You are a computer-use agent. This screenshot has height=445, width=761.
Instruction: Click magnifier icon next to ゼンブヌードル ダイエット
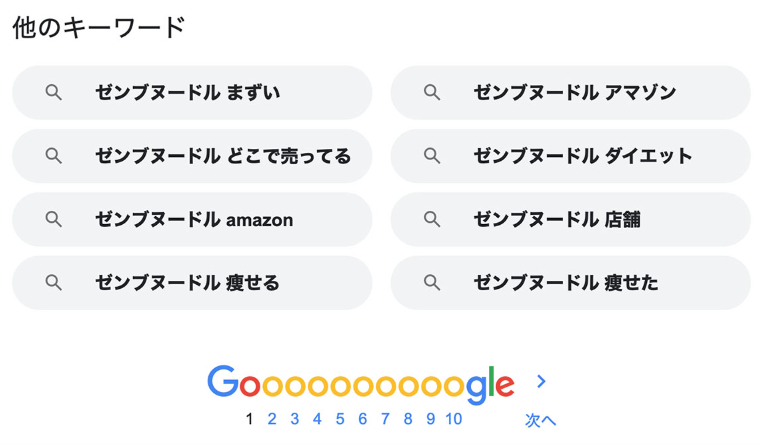click(x=432, y=156)
